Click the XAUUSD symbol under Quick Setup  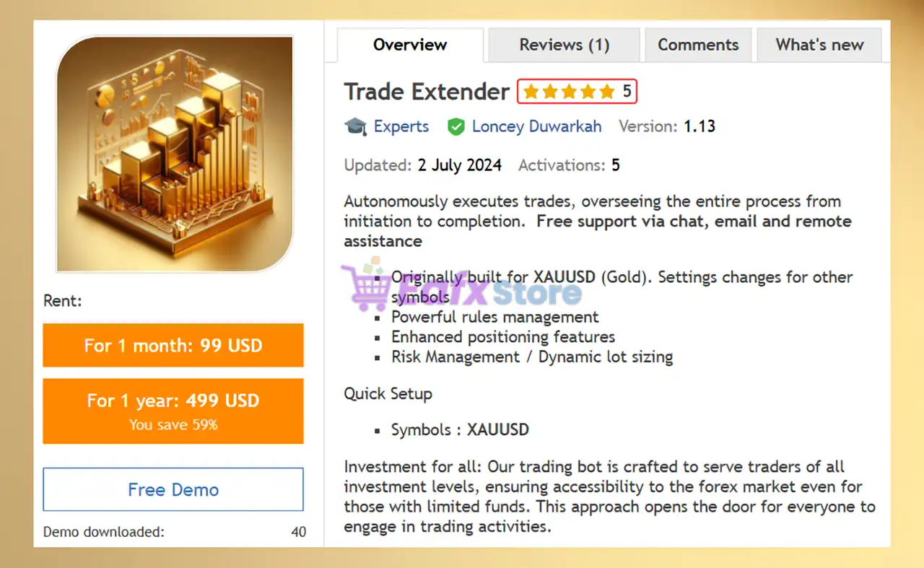coord(498,429)
